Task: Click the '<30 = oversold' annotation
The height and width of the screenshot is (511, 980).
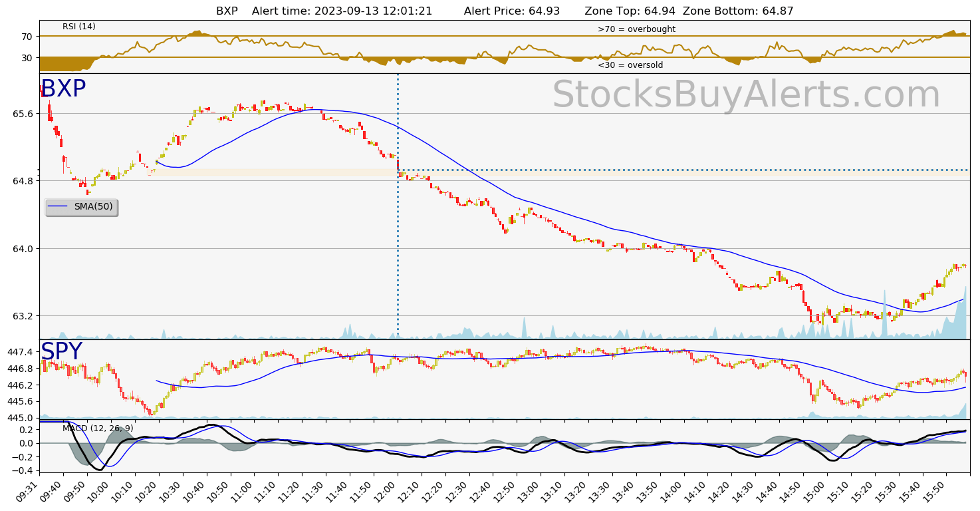Action: [630, 65]
